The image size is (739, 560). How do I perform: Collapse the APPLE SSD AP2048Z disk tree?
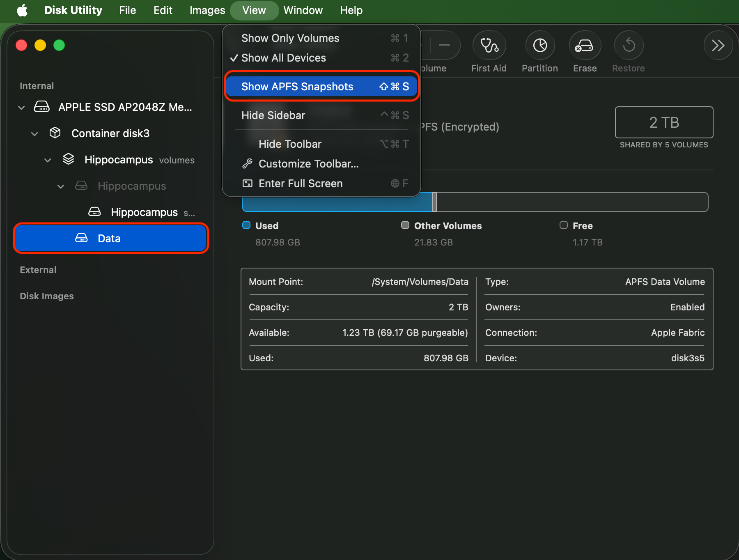22,108
